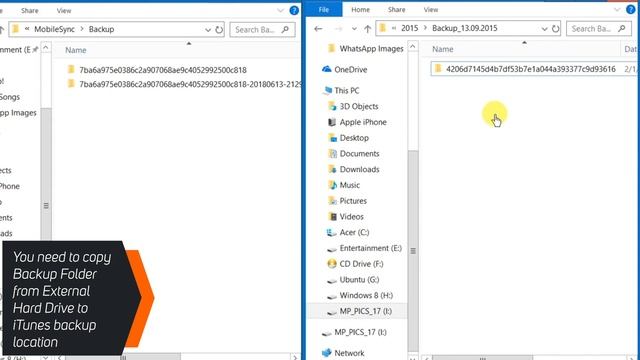Select folder 7ba6a975e0386c2a907068ae9c4052992500c818

(163, 70)
